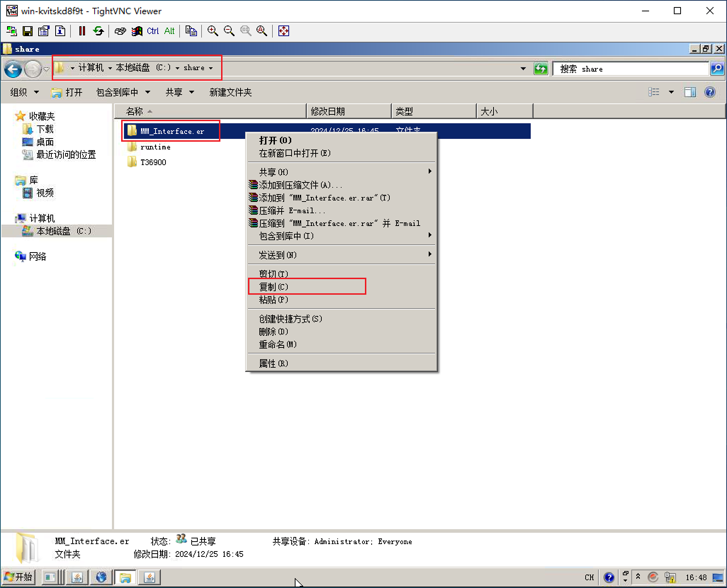This screenshot has width=727, height=588.
Task: Choose 删除(D) from the context menu
Action: (341, 332)
